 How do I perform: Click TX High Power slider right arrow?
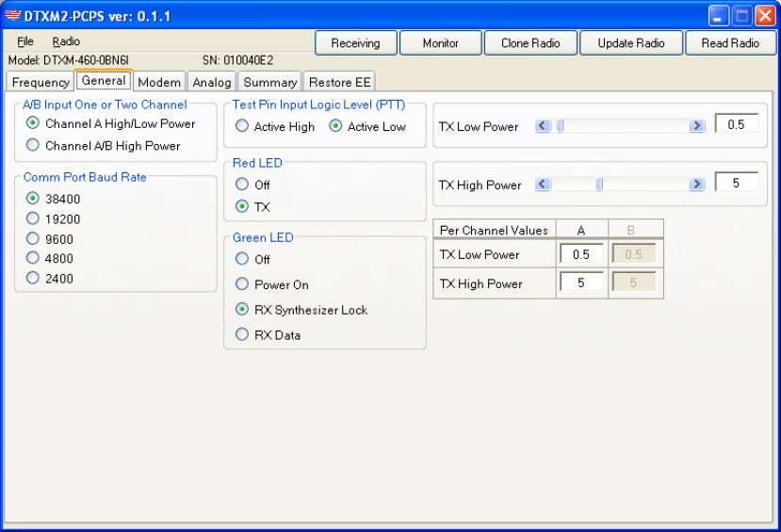click(x=697, y=185)
